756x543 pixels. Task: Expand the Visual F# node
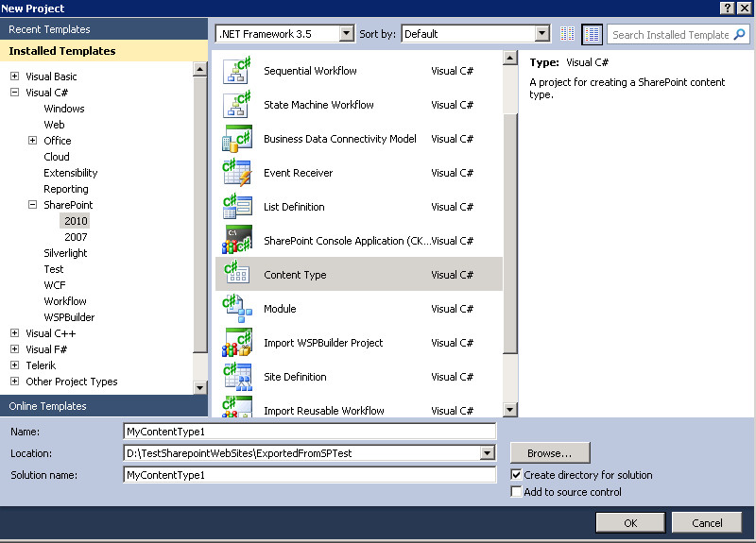[x=15, y=348]
